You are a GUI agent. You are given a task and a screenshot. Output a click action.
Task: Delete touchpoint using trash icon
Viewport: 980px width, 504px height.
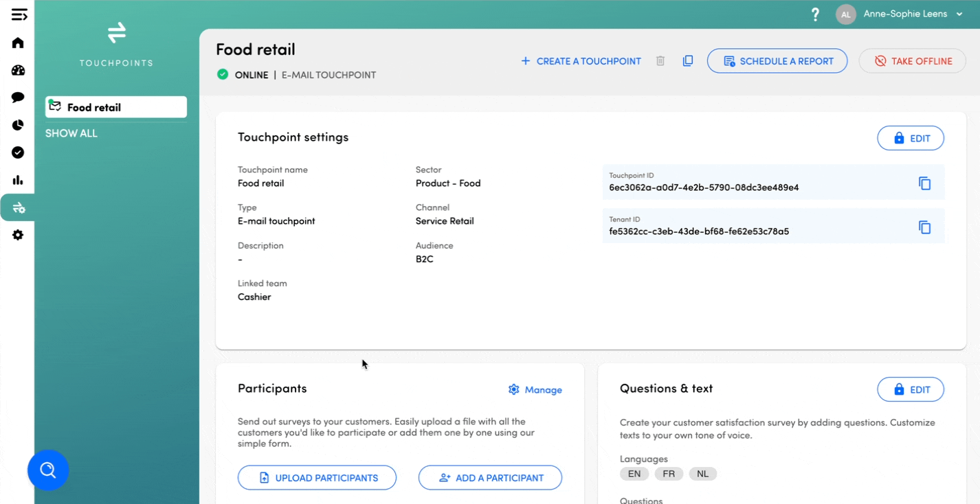[x=660, y=61]
